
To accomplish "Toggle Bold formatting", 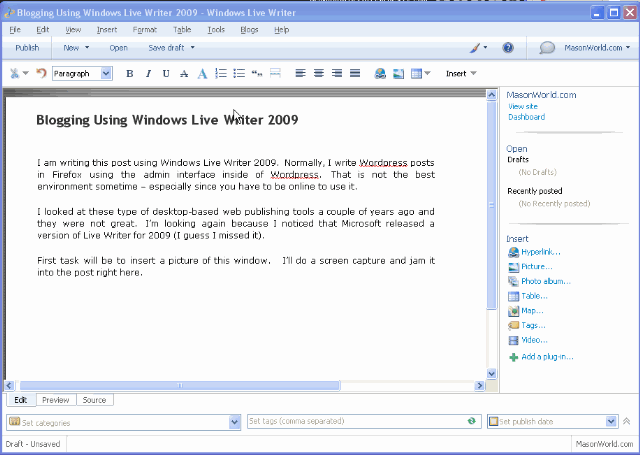I will [130, 74].
